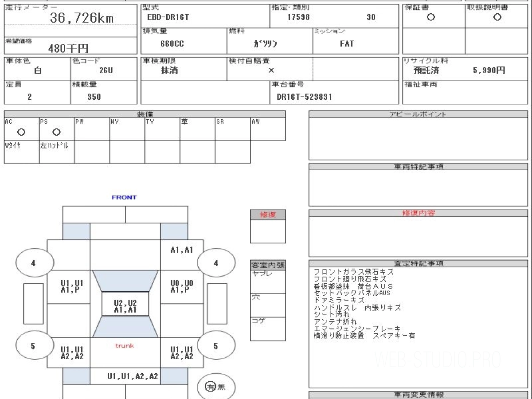Click the 左ハンドル equipment cell
This screenshot has height=399, width=532.
[x=57, y=152]
